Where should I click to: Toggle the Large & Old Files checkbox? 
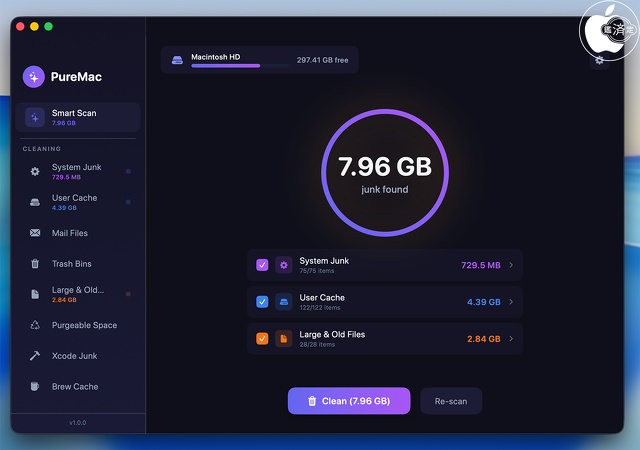pos(262,338)
